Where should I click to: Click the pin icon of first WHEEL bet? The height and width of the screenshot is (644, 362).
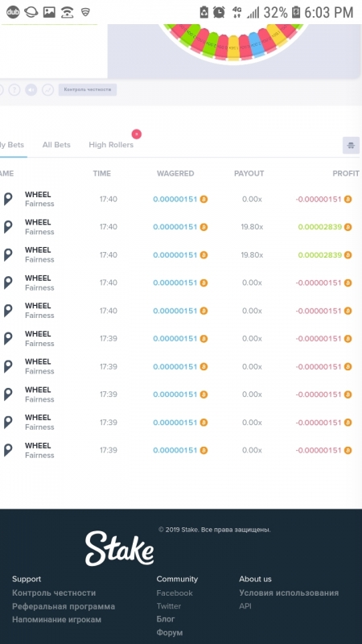[8, 199]
